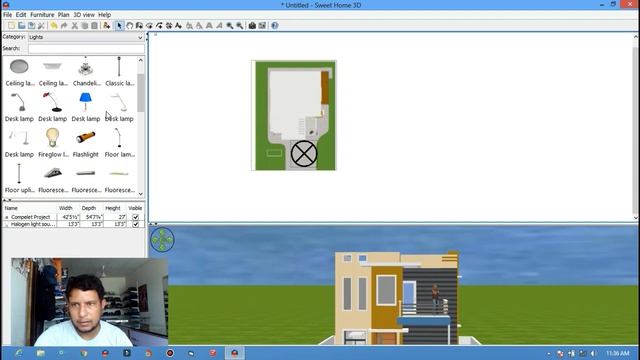Click the 3D view navigation arrows control

pyautogui.click(x=162, y=240)
